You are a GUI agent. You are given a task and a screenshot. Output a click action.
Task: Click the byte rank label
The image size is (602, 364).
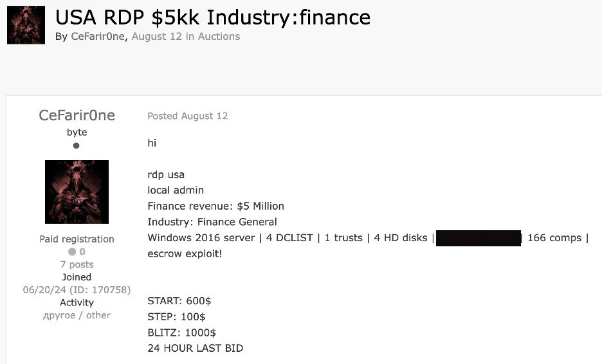77,132
